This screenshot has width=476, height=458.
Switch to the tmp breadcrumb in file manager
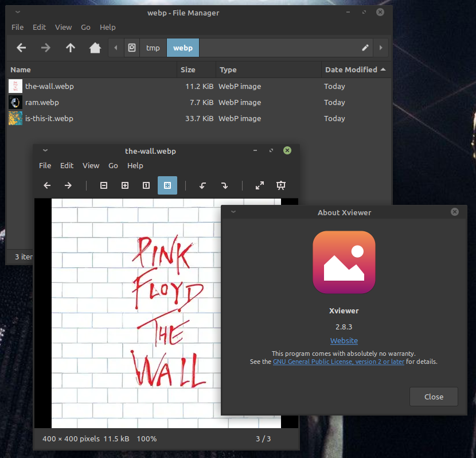point(153,48)
